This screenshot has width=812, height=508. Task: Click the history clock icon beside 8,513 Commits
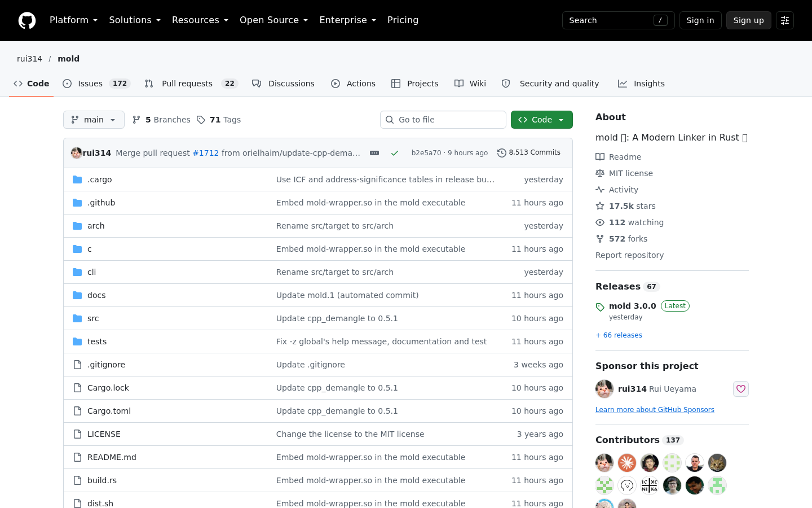tap(502, 153)
